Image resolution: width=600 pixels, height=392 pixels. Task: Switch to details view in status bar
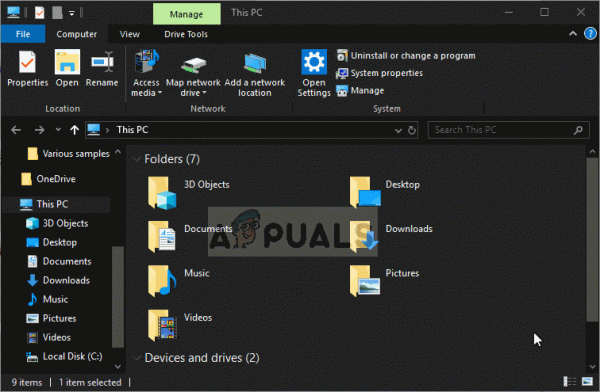click(570, 381)
